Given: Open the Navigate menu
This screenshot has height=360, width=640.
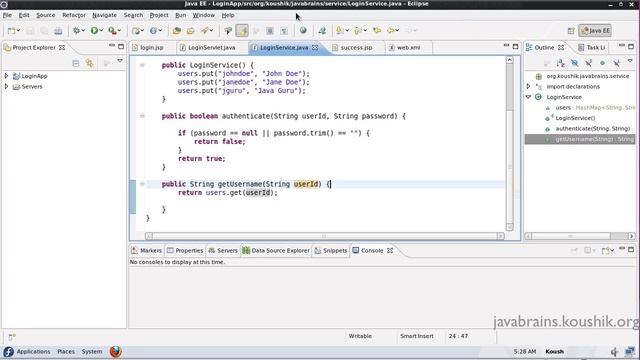Looking at the screenshot, I should tap(104, 15).
